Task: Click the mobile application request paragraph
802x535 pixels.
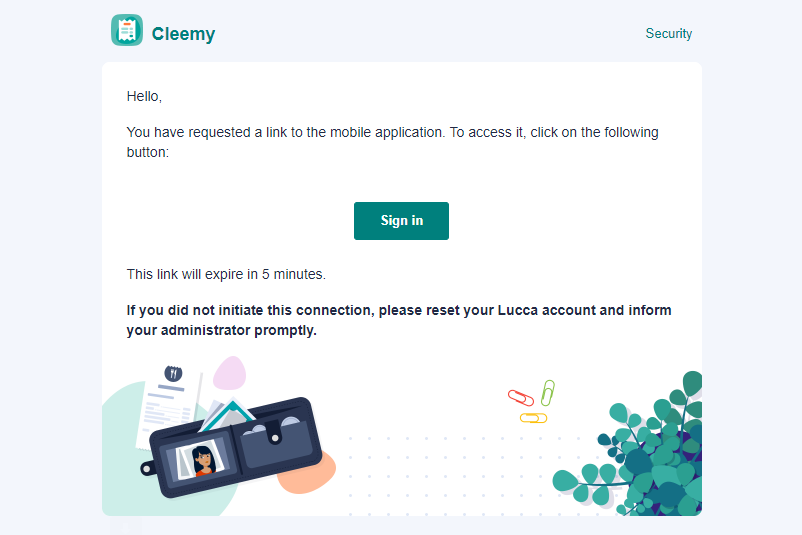Action: coord(392,142)
